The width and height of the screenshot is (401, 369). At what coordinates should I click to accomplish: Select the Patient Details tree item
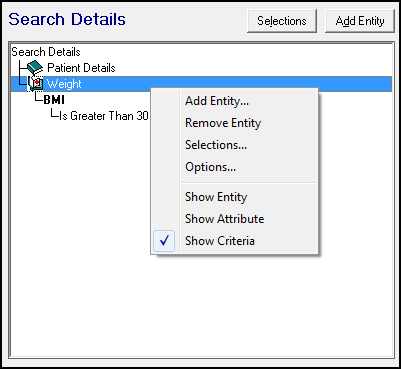tap(81, 68)
